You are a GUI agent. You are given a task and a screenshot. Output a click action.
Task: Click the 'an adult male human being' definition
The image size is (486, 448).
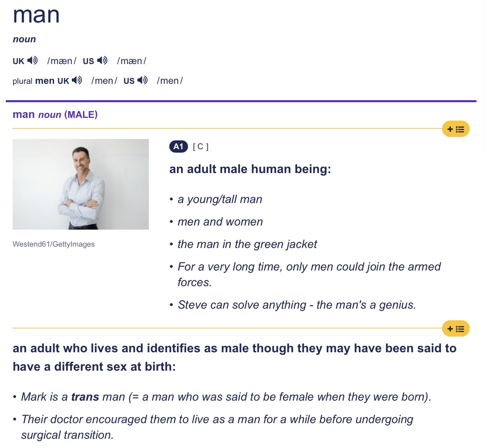250,169
